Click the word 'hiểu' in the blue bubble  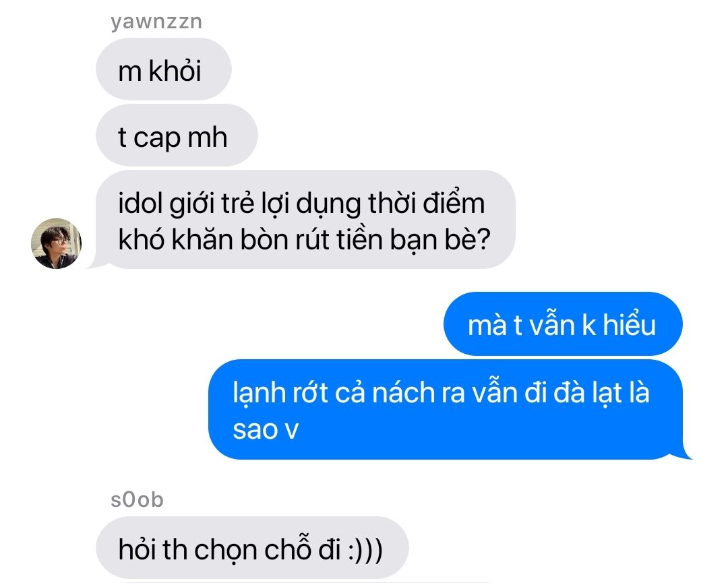630,324
